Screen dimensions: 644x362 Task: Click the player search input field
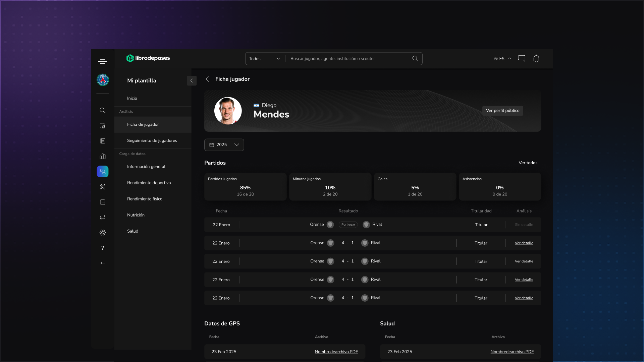point(349,59)
